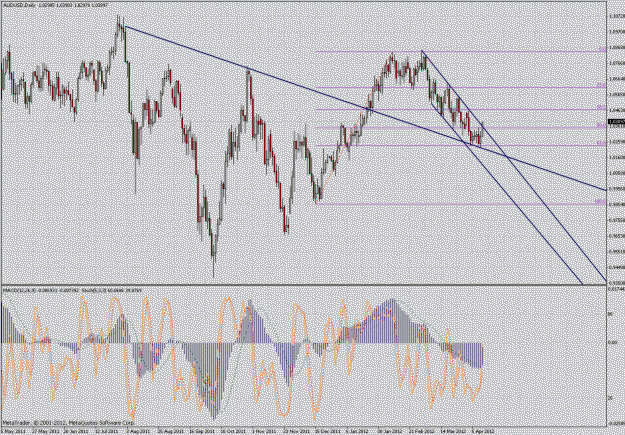This screenshot has height=435, width=625.
Task: Click the 1 Nov 2011 date label
Action: point(263,432)
